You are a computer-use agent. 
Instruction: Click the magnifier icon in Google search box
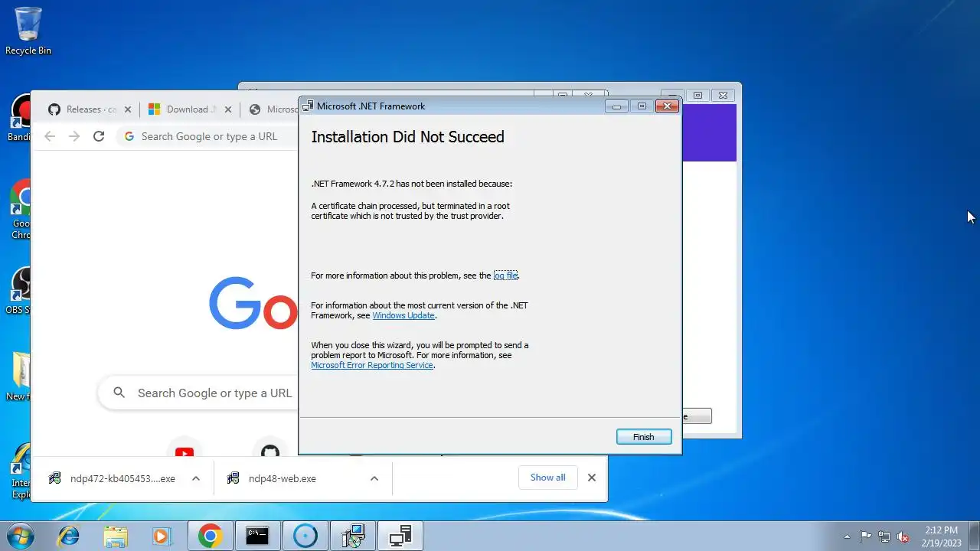coord(119,393)
